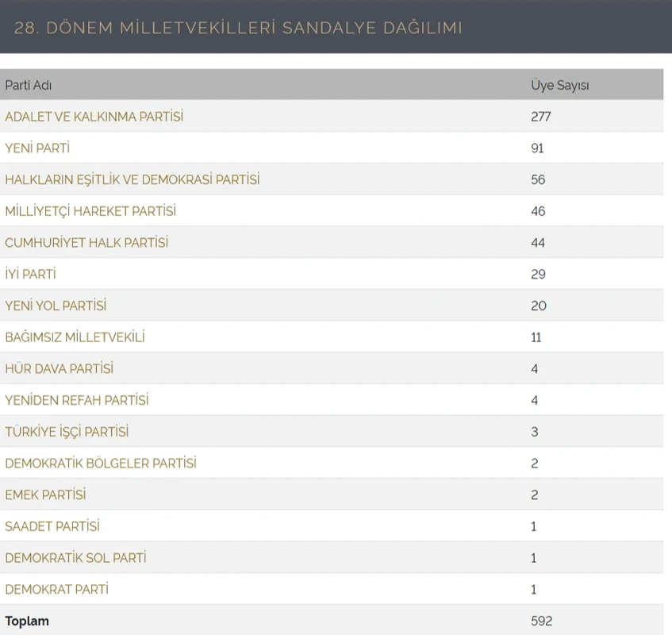Image resolution: width=672 pixels, height=635 pixels.
Task: Select count 1 for SAADET PARTİSİ
Action: point(534,526)
